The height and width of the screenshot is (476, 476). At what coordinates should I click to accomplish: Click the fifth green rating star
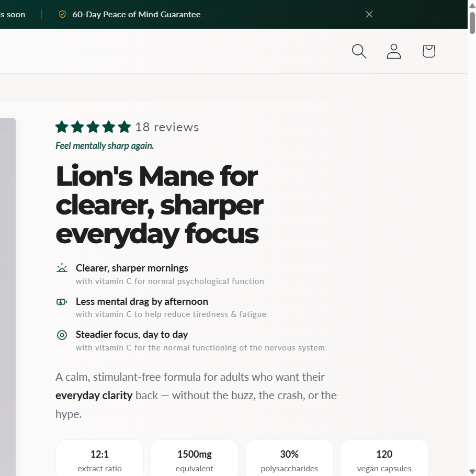click(x=124, y=127)
